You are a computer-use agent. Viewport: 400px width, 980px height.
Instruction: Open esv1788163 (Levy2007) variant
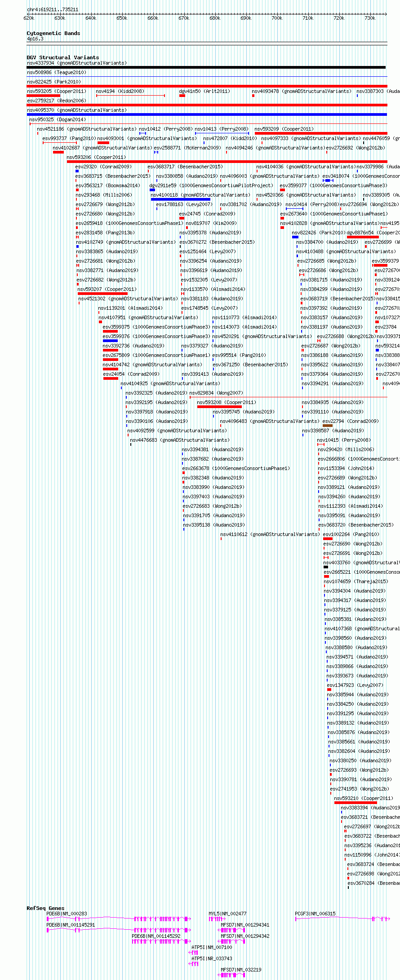click(184, 204)
